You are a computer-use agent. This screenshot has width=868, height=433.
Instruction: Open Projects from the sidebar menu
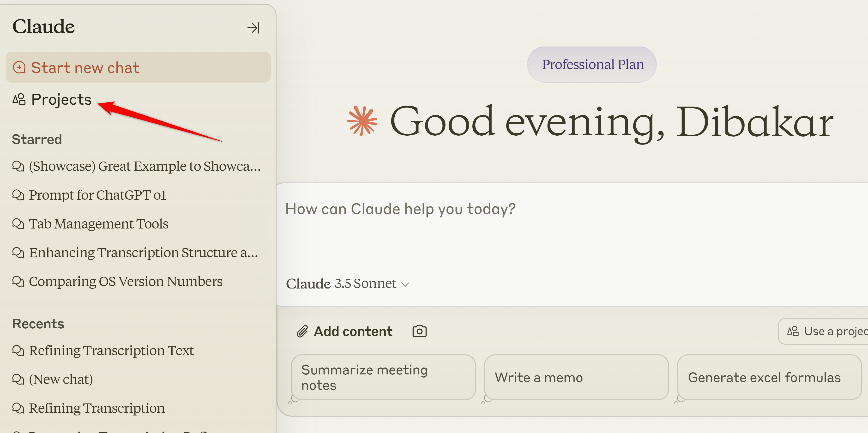[61, 99]
